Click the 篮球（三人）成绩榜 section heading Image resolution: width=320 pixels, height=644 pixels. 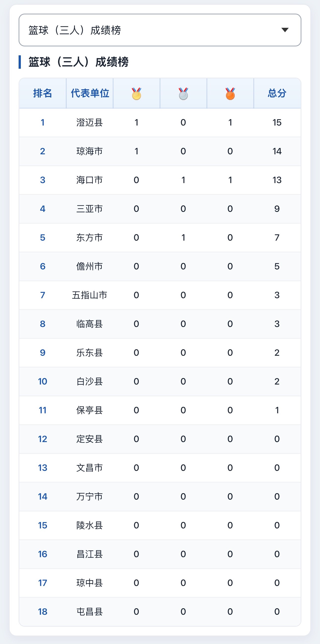click(78, 62)
